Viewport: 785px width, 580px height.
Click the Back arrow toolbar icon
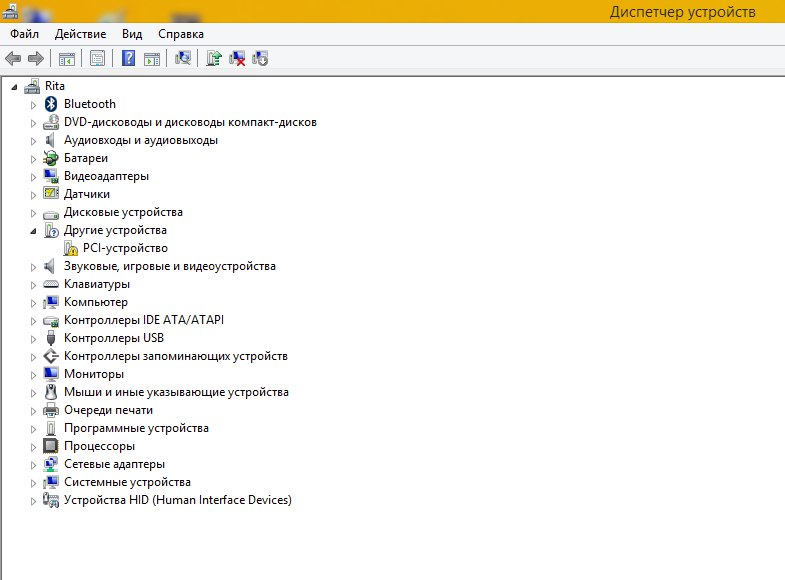[x=13, y=59]
